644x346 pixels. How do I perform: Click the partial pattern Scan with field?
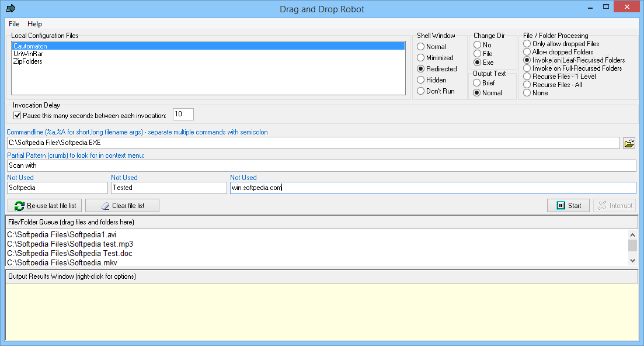322,165
